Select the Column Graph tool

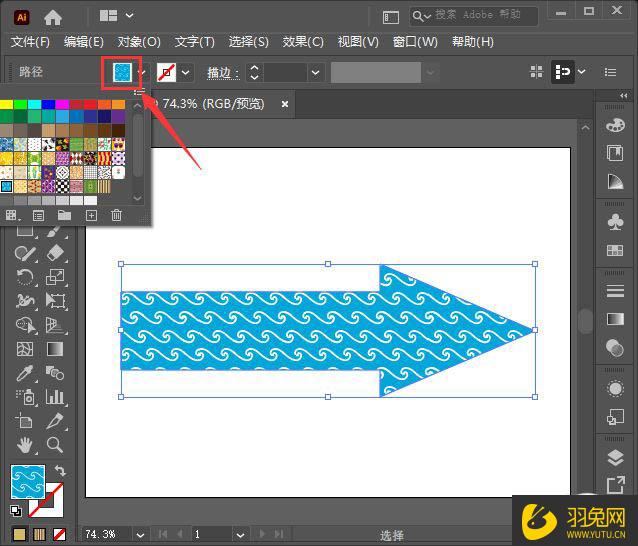coord(55,397)
